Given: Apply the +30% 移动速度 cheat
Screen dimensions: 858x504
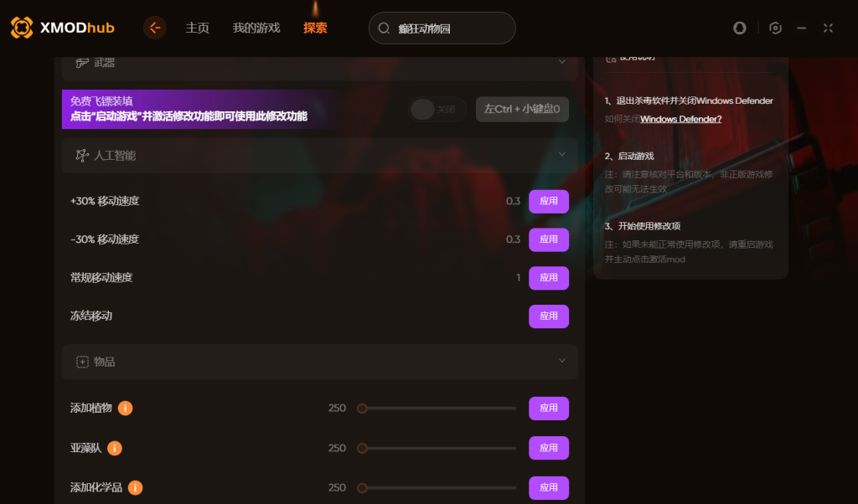Looking at the screenshot, I should [549, 201].
